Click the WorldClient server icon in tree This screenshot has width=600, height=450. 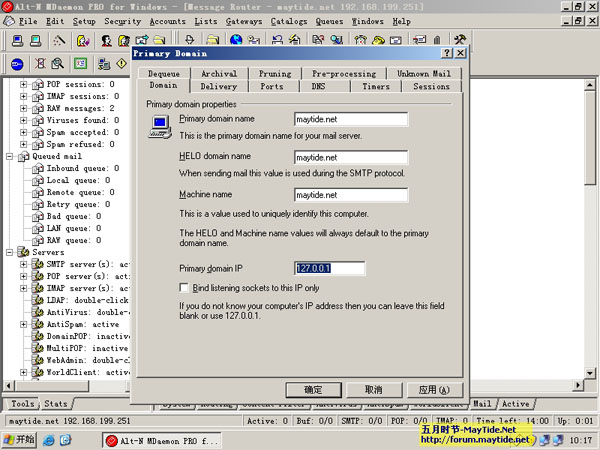click(37, 373)
